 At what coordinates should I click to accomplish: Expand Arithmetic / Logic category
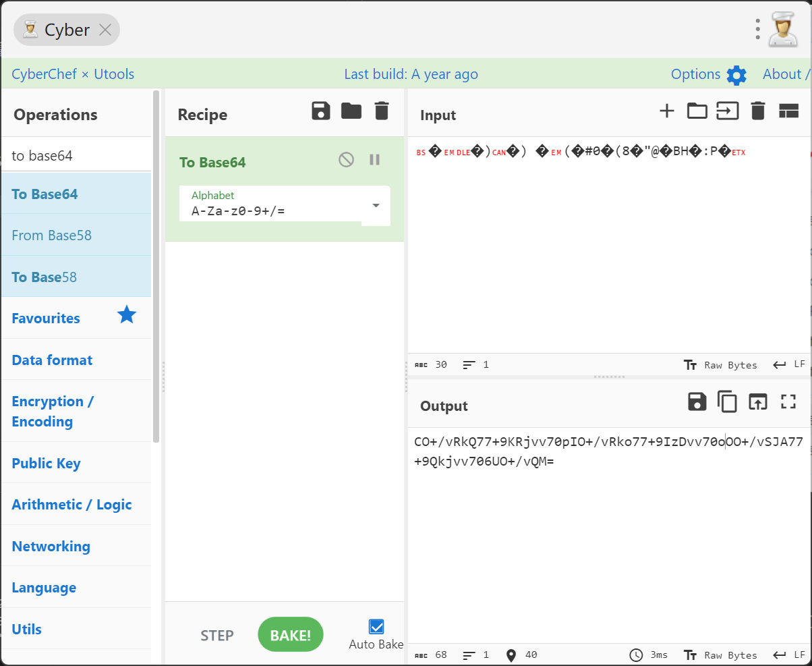(x=76, y=504)
